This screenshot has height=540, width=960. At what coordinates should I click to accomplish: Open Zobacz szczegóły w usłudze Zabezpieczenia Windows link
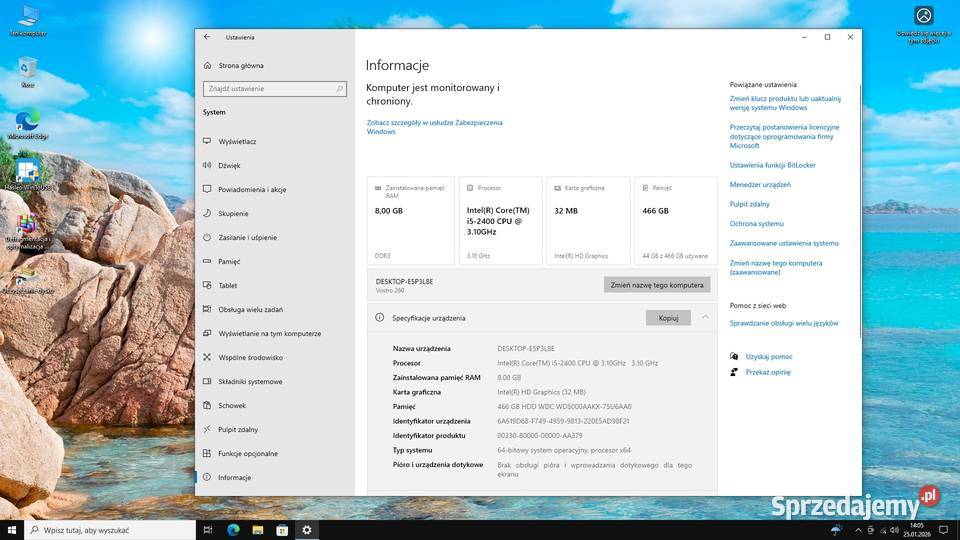(434, 127)
